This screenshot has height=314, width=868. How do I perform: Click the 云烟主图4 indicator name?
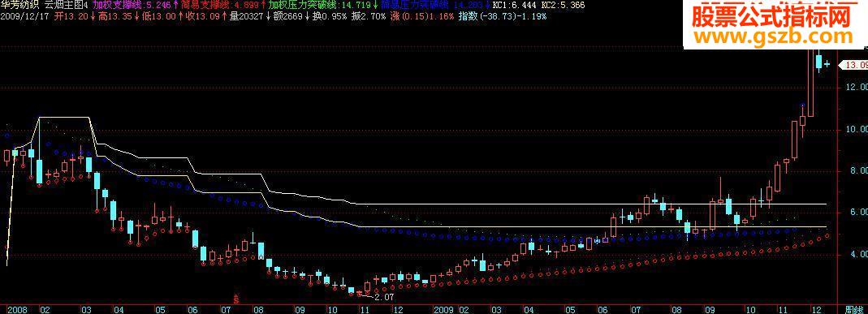pyautogui.click(x=66, y=4)
